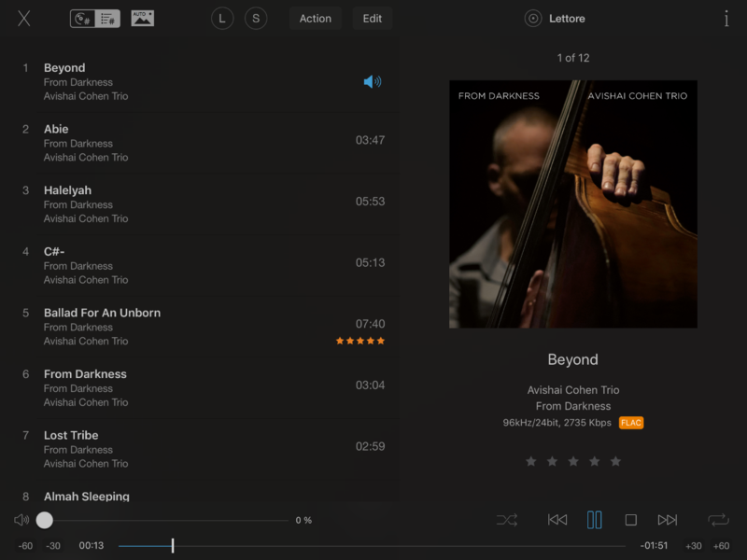Open the Action menu
This screenshot has width=747, height=560.
315,19
